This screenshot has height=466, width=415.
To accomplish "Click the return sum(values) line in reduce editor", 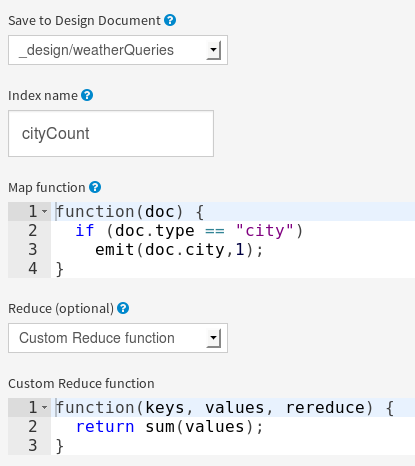I will (170, 427).
